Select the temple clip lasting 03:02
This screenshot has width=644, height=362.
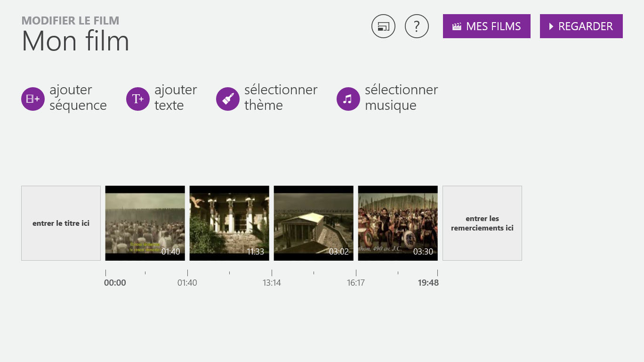pyautogui.click(x=314, y=223)
